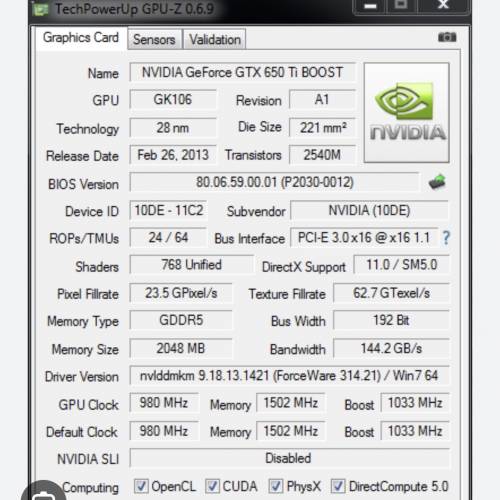
Task: Click the Transistors field showing 2540M
Action: (322, 155)
